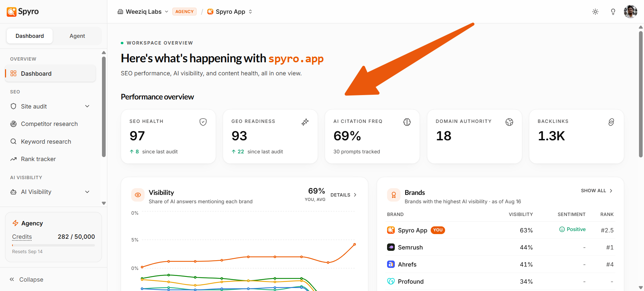The width and height of the screenshot is (644, 291).
Task: Click the Backlinks 1.3K value
Action: pos(551,136)
